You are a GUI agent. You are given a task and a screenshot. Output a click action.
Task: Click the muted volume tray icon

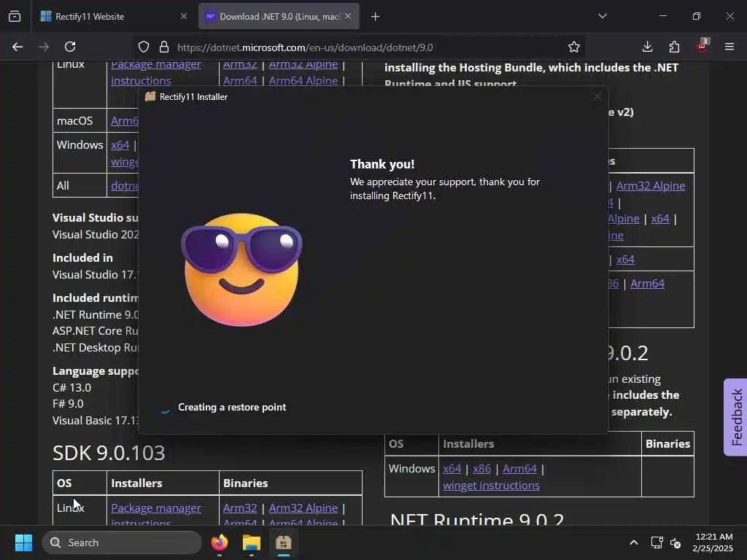tap(676, 542)
